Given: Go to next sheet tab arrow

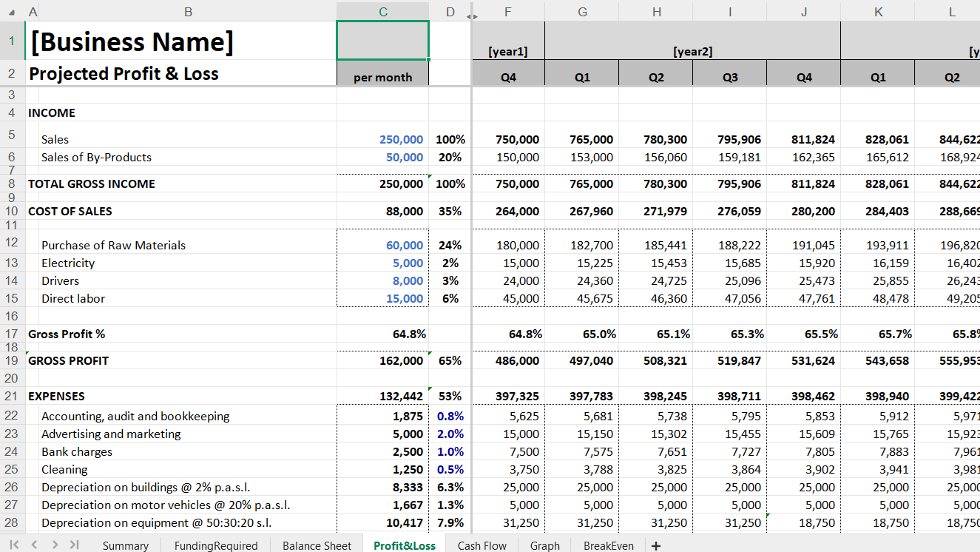Looking at the screenshot, I should coord(55,545).
